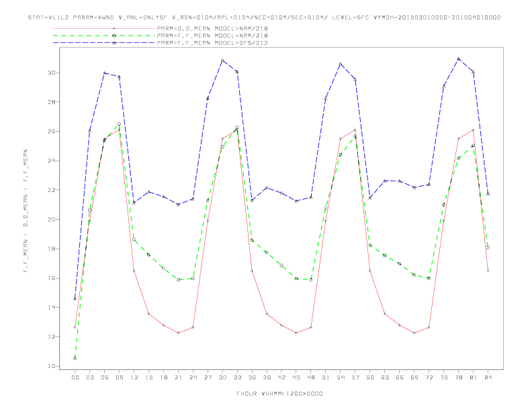Click y-axis tick label 12

[x=52, y=336]
